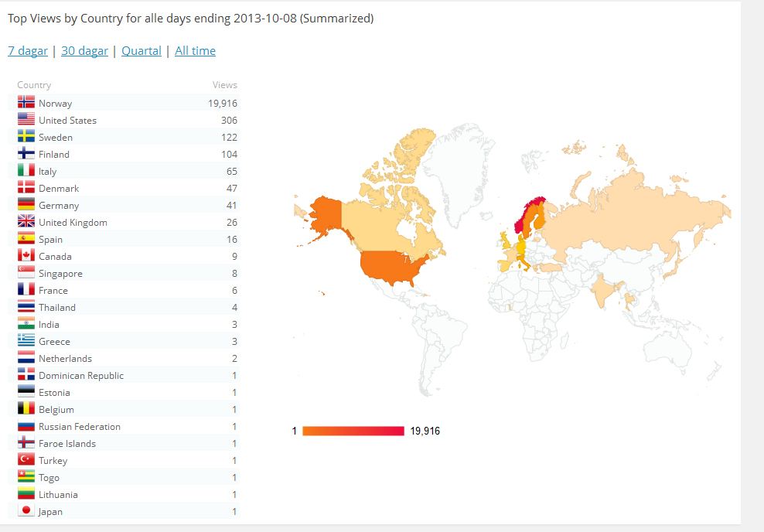Click the United Kingdom flag icon
The height and width of the screenshot is (532, 764).
point(26,221)
